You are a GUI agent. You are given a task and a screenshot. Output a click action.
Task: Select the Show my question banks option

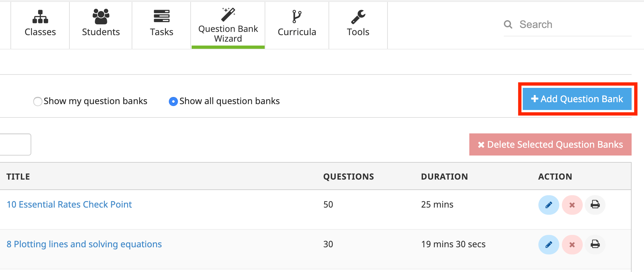(38, 101)
